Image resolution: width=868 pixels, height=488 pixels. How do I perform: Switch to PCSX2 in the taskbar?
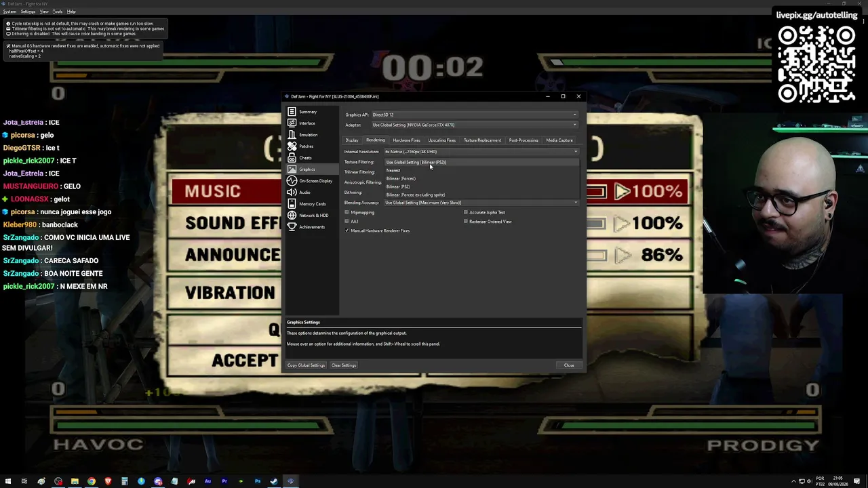[x=291, y=481]
